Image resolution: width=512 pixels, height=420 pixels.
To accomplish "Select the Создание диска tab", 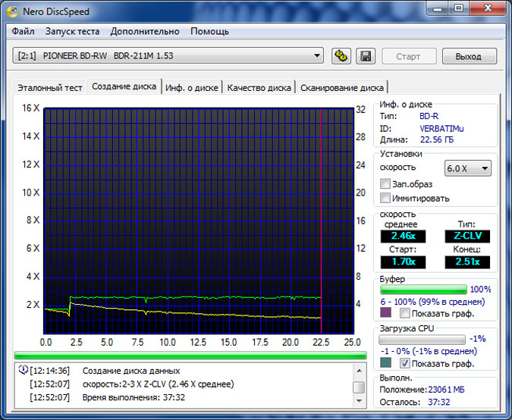I will [x=124, y=86].
